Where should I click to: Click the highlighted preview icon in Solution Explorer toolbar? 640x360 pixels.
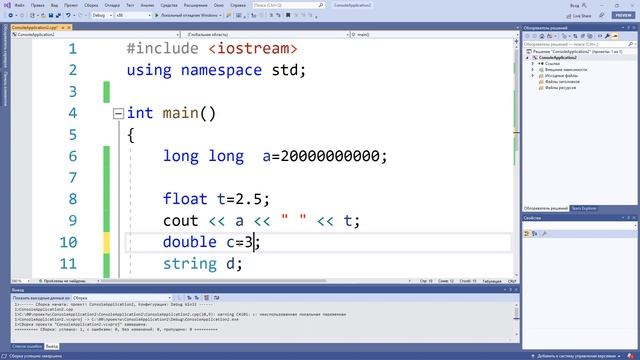click(615, 36)
